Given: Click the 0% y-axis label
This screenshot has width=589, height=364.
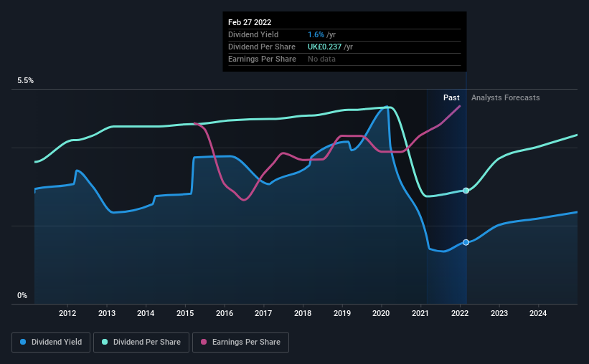Looking at the screenshot, I should click(22, 296).
